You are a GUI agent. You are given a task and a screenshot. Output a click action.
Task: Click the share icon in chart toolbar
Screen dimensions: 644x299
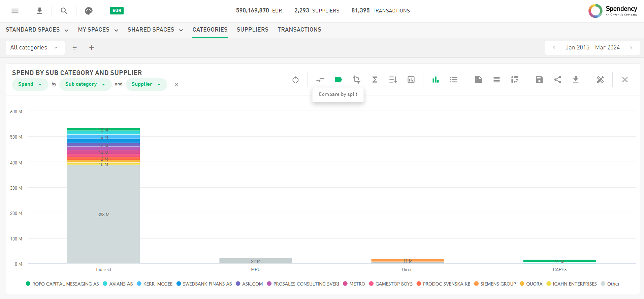pos(557,80)
